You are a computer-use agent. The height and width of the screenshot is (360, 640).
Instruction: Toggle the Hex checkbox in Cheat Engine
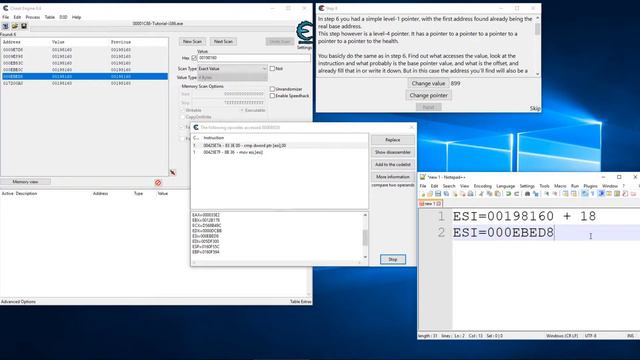click(194, 58)
